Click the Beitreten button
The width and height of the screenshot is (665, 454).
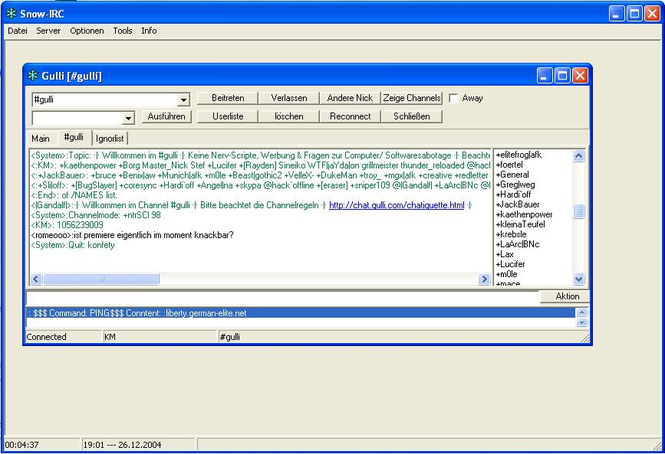click(228, 98)
